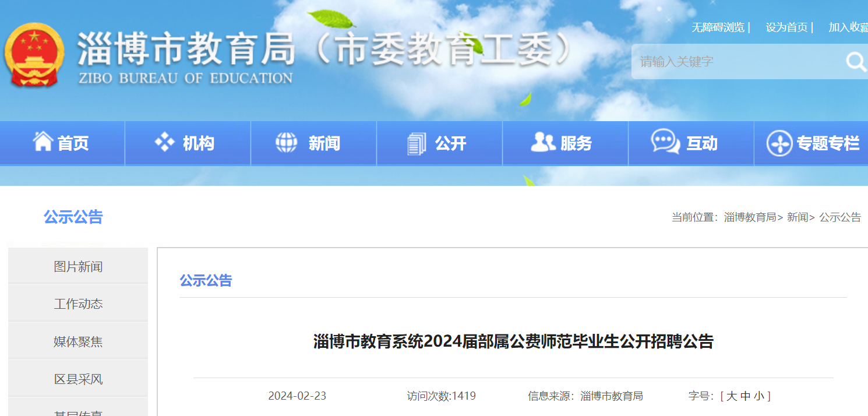Click the article title about 2024届部属公费师范毕业生

[513, 342]
